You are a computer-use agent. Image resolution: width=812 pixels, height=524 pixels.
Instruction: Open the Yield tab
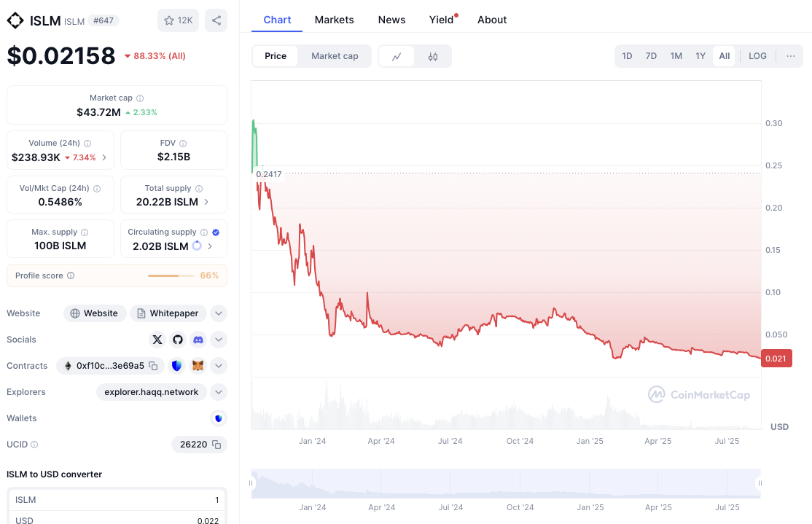pyautogui.click(x=441, y=20)
